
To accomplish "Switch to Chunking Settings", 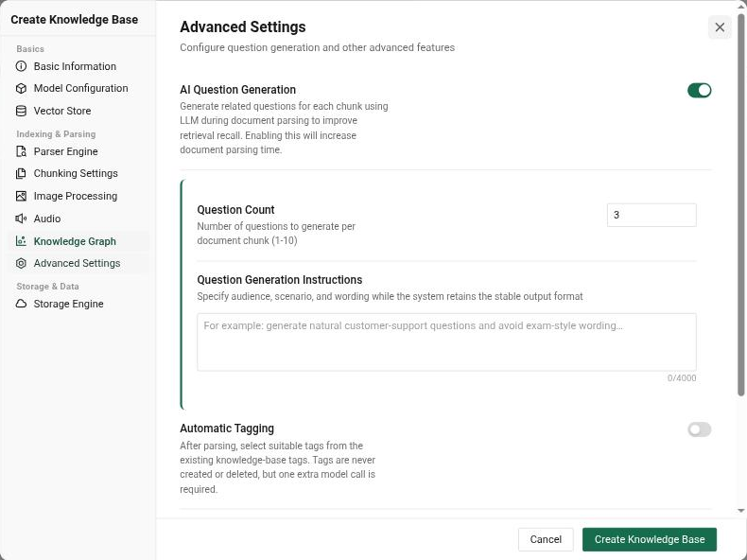I will [x=79, y=173].
